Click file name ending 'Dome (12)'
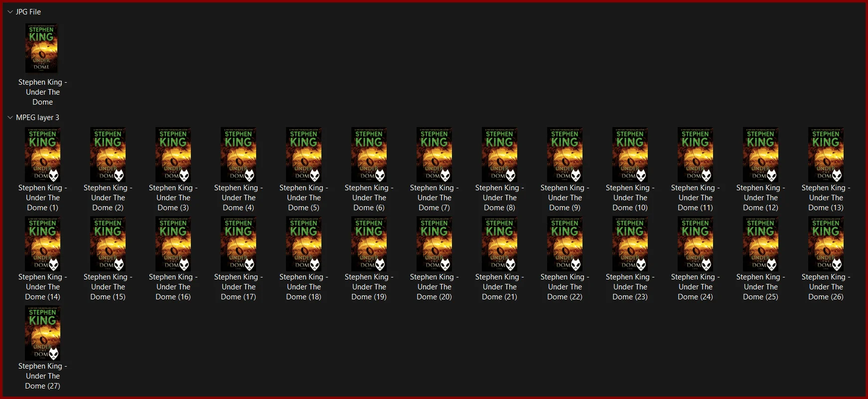The width and height of the screenshot is (868, 399). point(761,198)
